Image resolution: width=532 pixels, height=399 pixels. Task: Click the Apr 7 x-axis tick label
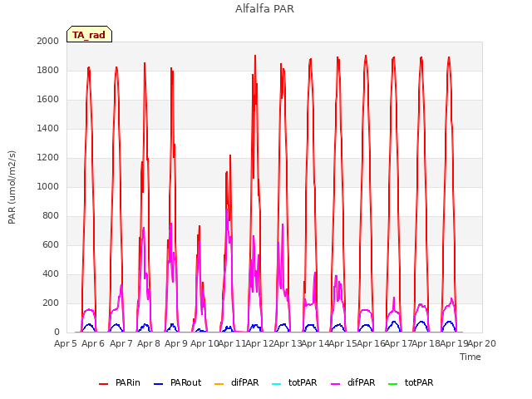tap(121, 343)
